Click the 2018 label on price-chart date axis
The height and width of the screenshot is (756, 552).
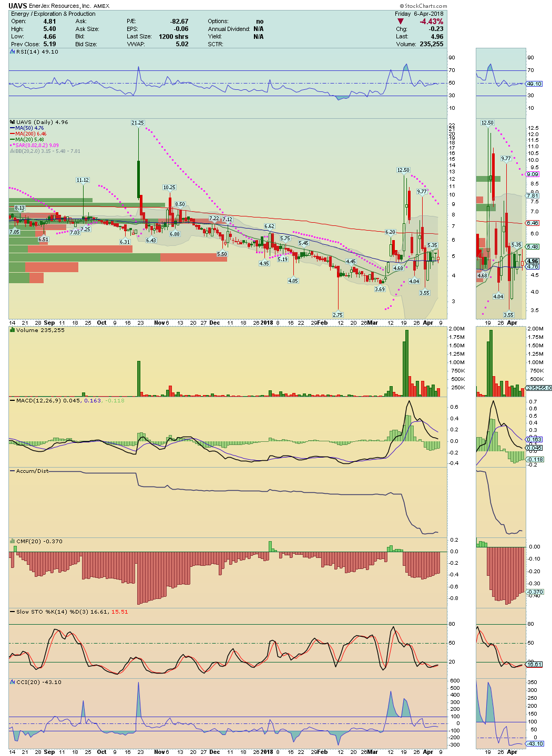pos(268,323)
